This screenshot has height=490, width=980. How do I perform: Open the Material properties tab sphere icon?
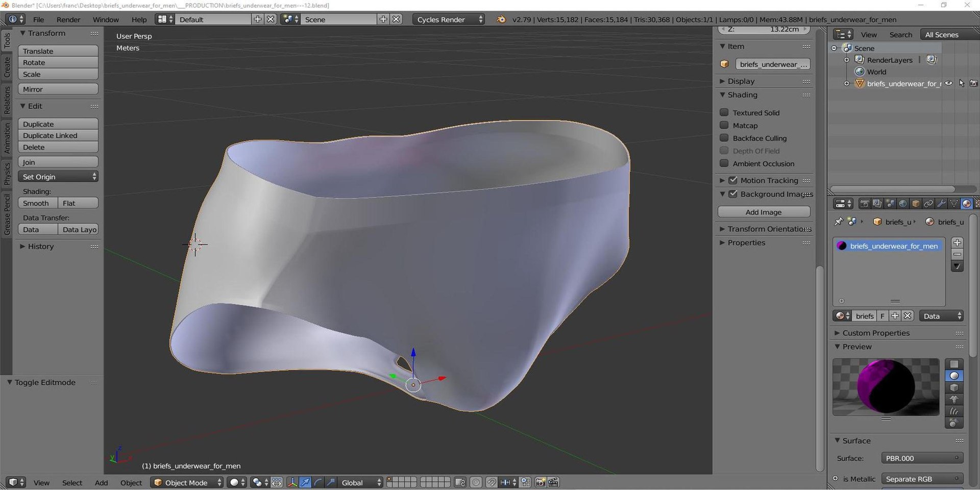pos(967,204)
